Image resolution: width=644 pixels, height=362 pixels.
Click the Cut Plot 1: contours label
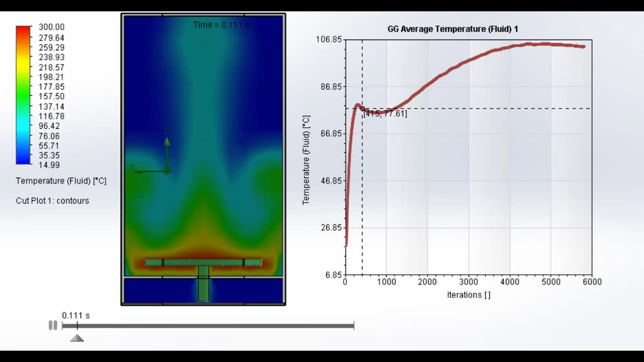(52, 201)
